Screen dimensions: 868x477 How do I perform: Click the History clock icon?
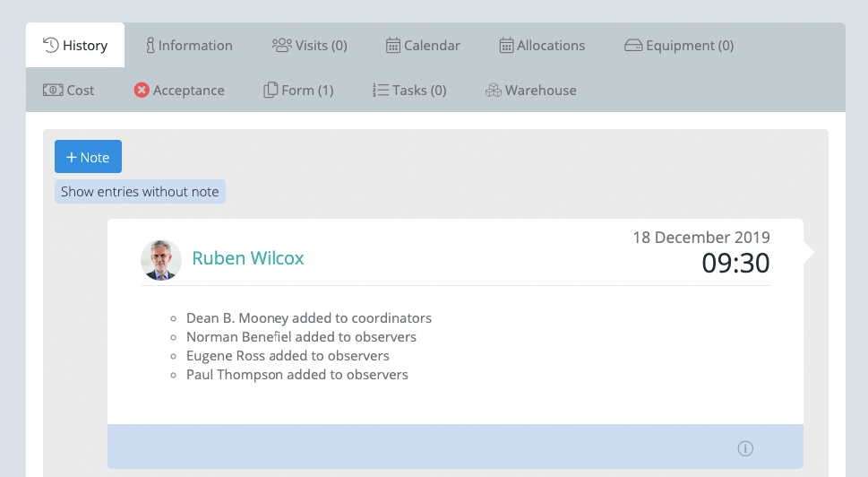(x=51, y=45)
